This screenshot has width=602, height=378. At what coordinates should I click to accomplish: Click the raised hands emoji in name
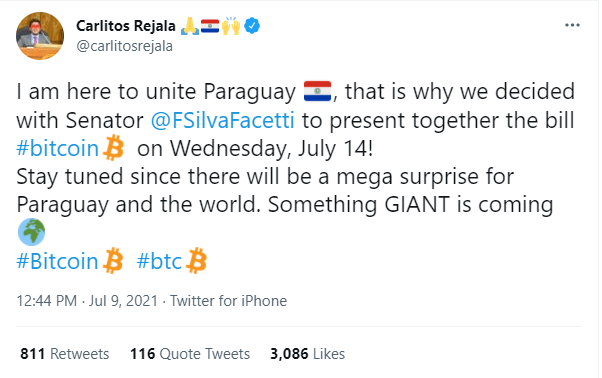pyautogui.click(x=231, y=26)
